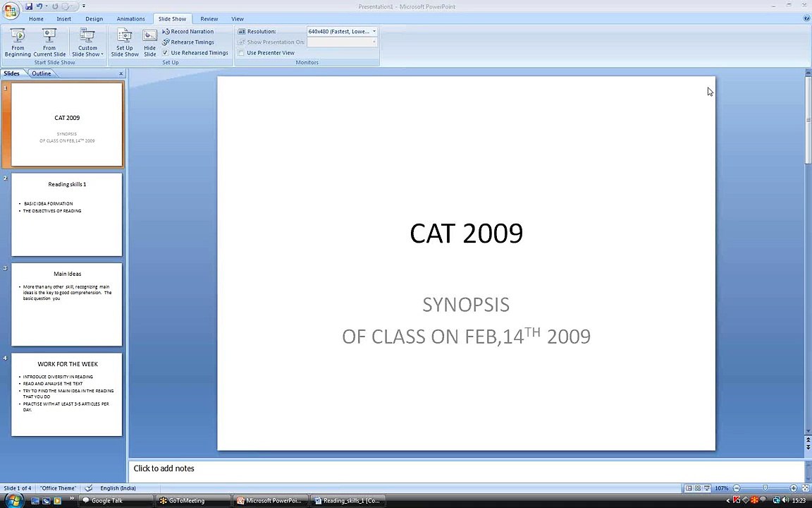Click Record Narration

click(x=187, y=32)
